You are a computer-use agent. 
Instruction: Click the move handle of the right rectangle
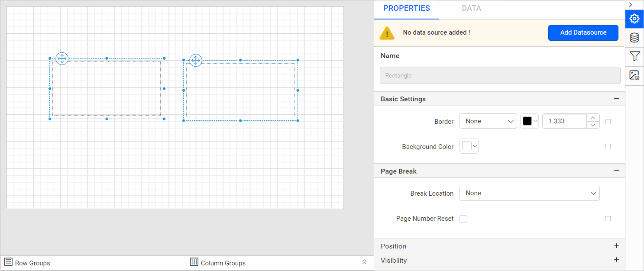pyautogui.click(x=196, y=61)
